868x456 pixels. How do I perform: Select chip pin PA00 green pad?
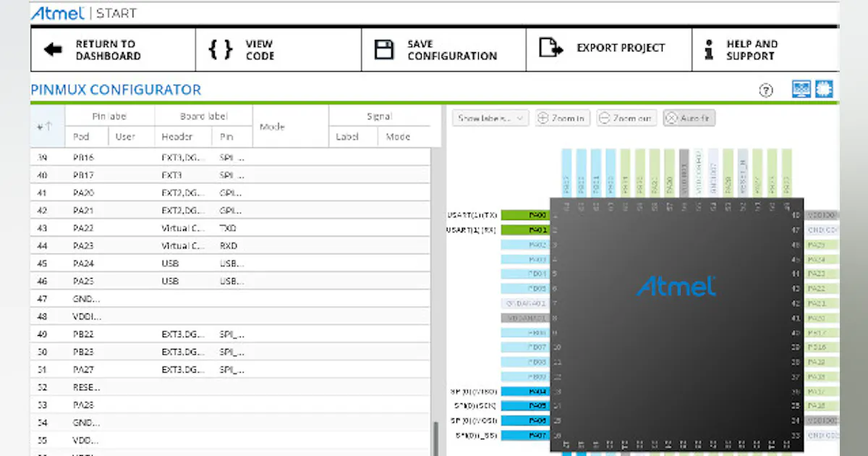[x=524, y=215]
